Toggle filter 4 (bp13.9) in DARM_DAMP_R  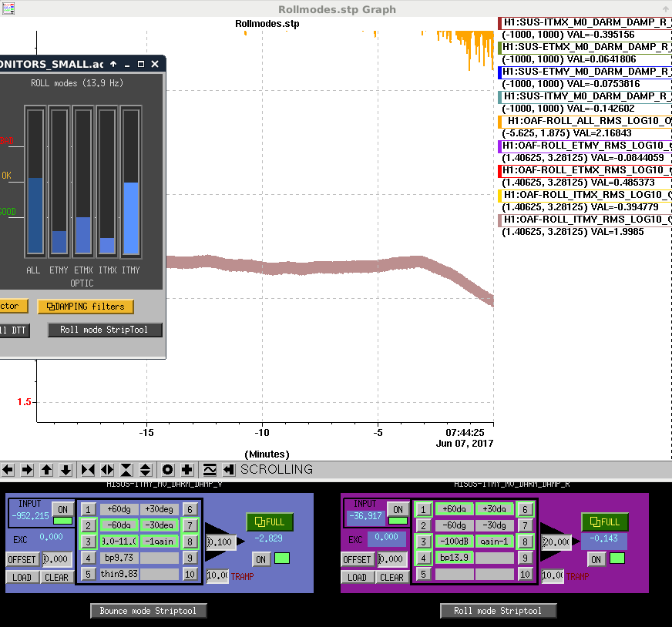coord(423,558)
